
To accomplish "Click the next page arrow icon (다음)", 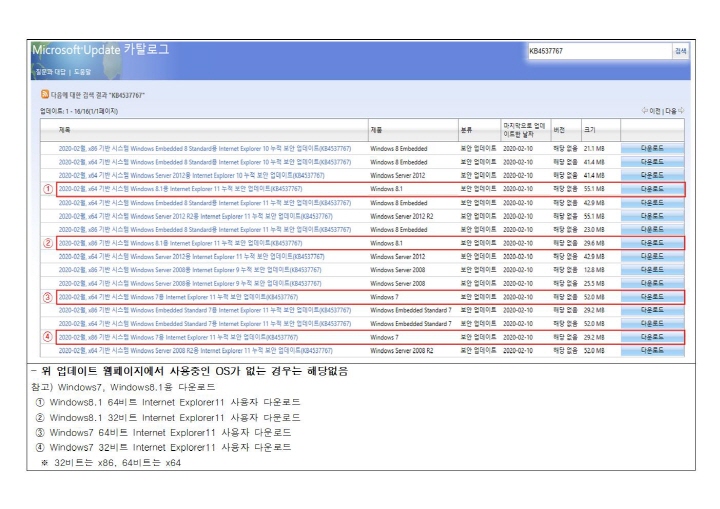I will 681,111.
